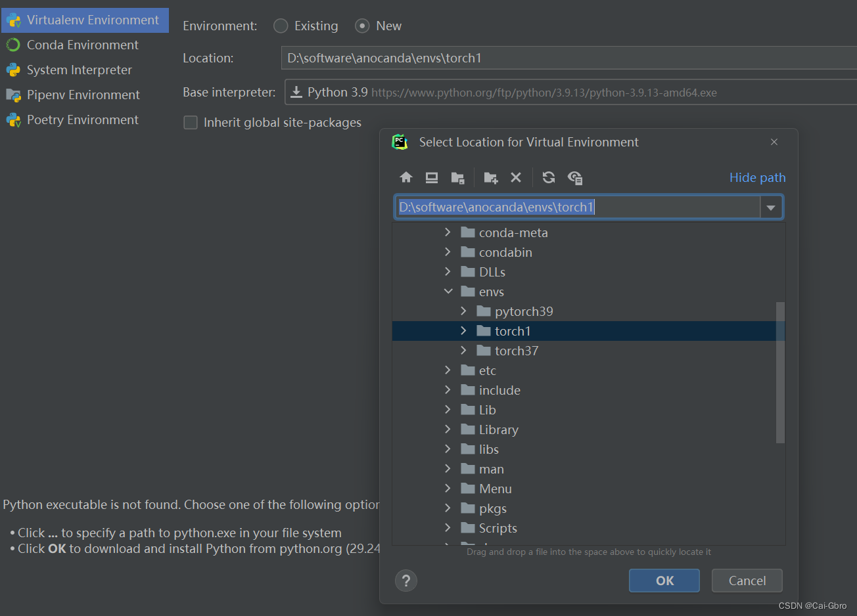Image resolution: width=857 pixels, height=616 pixels.
Task: Expand the Lib folder
Action: [448, 410]
